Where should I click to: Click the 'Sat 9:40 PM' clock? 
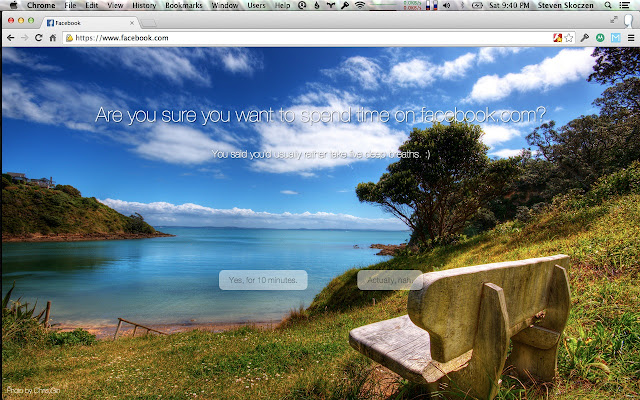coord(509,5)
